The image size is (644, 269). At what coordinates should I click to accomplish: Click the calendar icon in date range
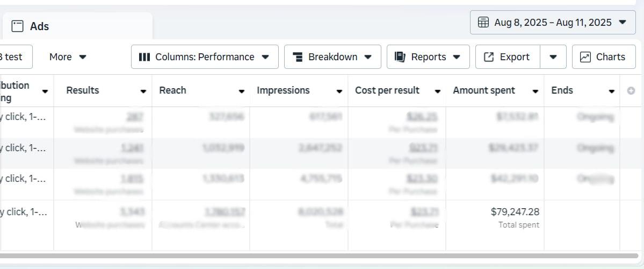(x=483, y=23)
